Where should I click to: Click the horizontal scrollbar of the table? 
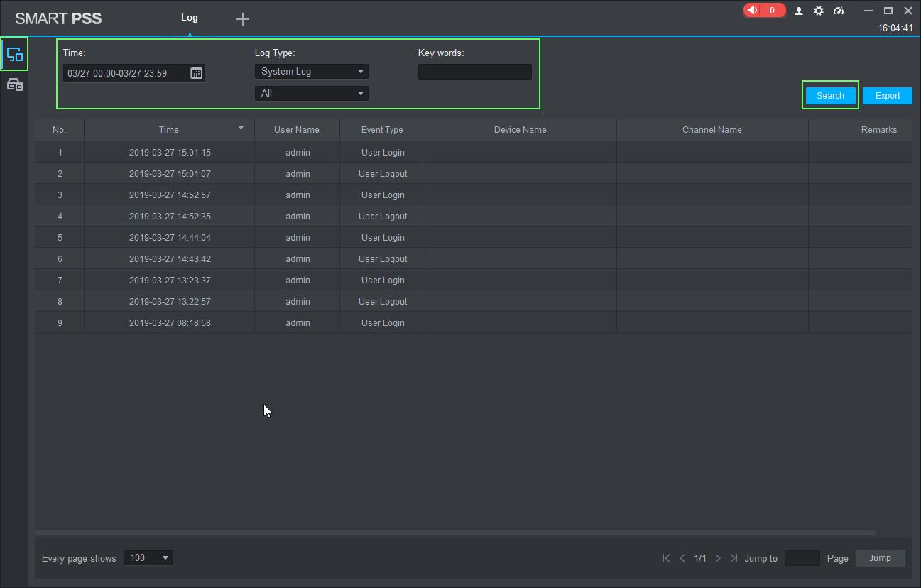point(455,533)
